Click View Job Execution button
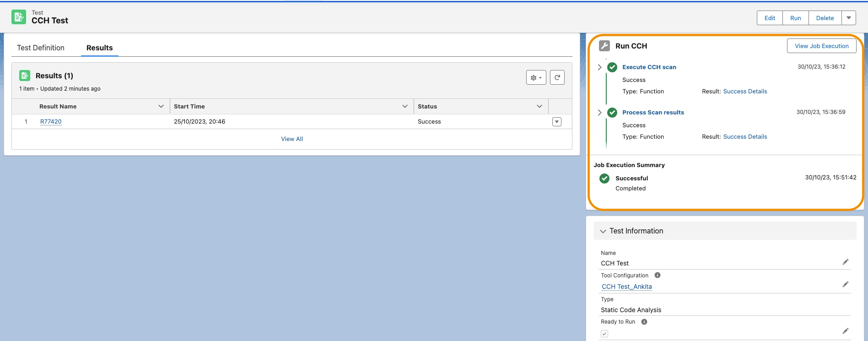Image resolution: width=868 pixels, height=341 pixels. (x=822, y=46)
